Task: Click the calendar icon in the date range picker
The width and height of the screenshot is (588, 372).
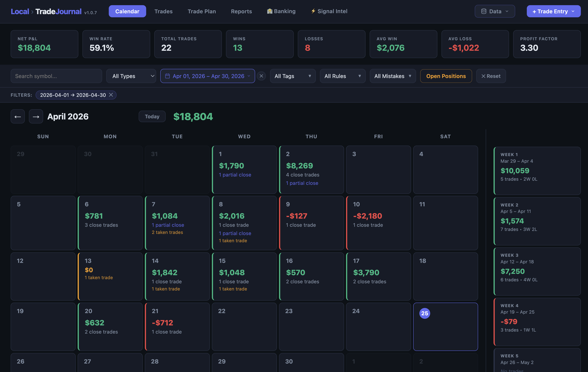Action: (x=168, y=76)
